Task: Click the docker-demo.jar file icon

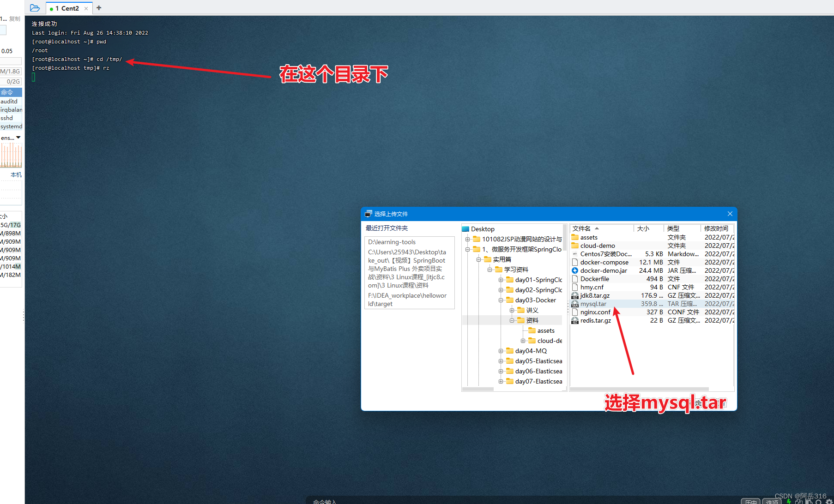Action: 575,270
